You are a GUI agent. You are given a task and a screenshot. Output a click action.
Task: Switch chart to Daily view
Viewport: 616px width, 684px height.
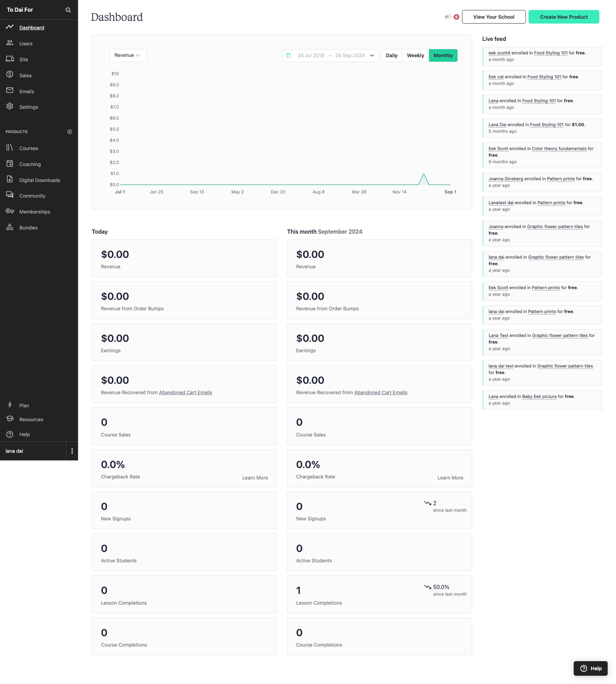[x=391, y=55]
